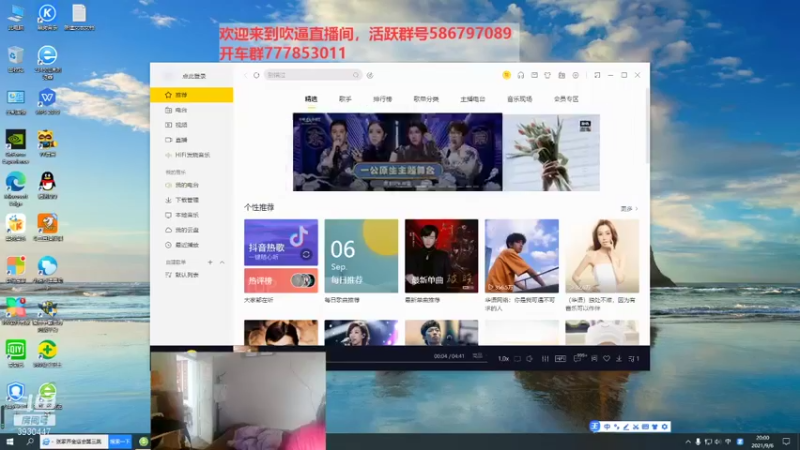Screen dimensions: 800x450
Task: Open the main banner with four singers
Action: coord(397,152)
